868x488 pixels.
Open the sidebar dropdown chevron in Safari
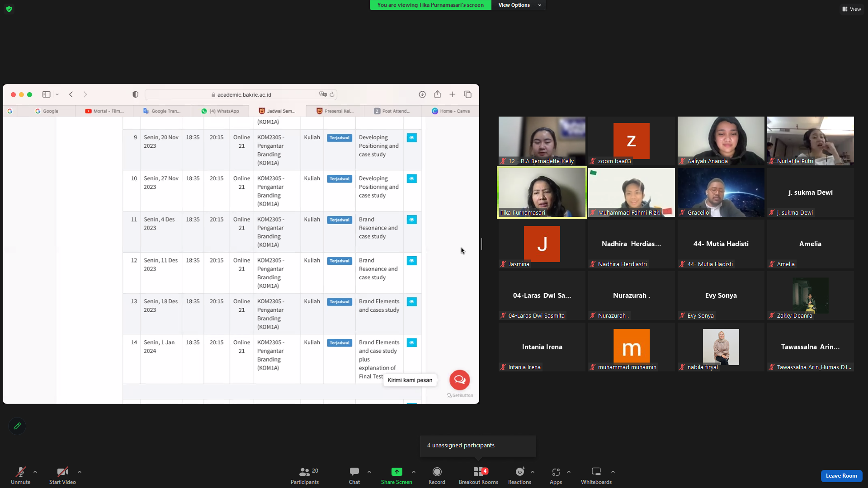pos(57,94)
